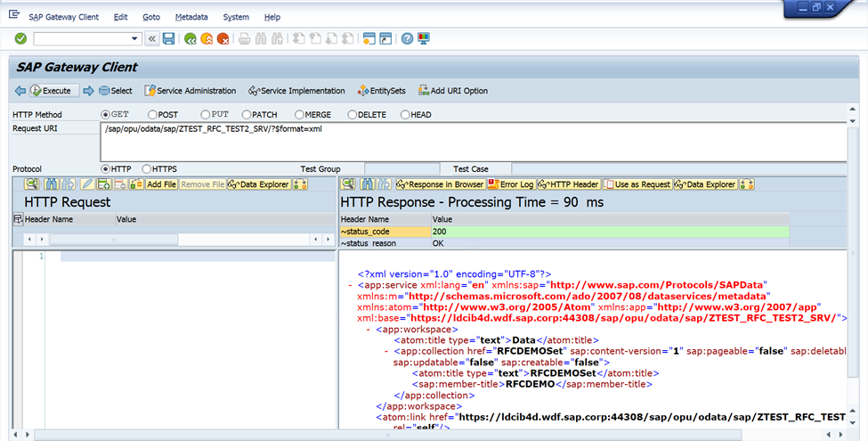868x441 pixels.
Task: Click the Print icon in standard toolbar
Action: tap(245, 39)
